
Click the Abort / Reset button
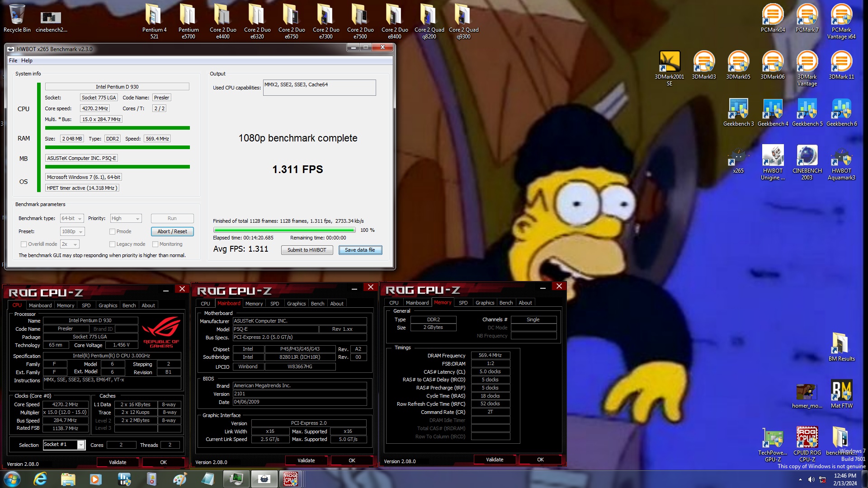tap(172, 231)
